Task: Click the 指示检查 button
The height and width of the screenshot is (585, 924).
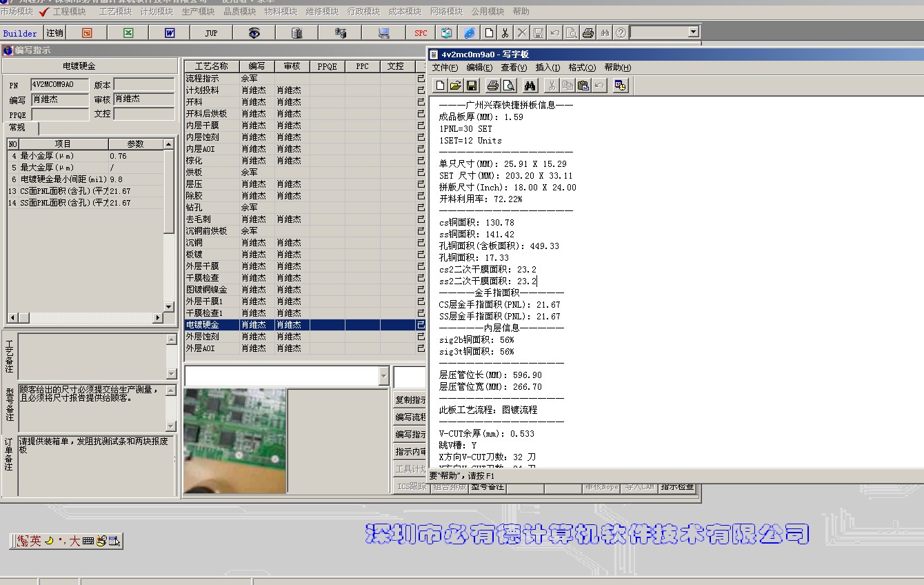Action: pos(677,487)
